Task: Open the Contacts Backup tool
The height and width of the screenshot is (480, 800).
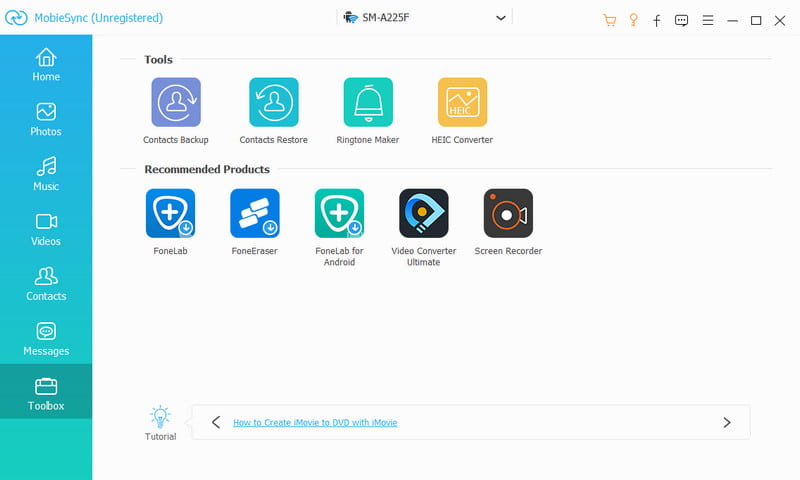Action: [176, 102]
